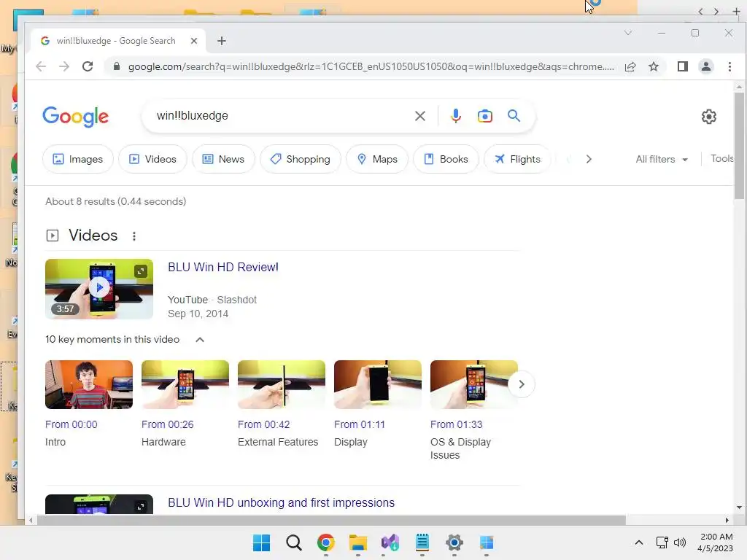
Task: Click the browser back arrow
Action: 41,66
